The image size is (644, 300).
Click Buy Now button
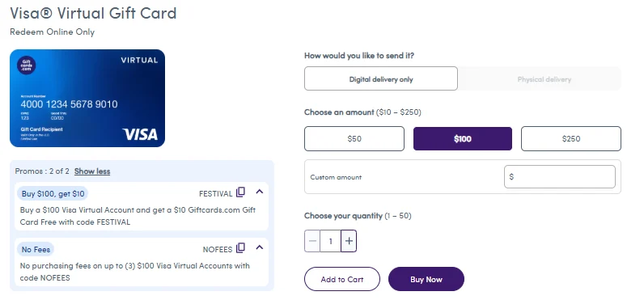(426, 279)
